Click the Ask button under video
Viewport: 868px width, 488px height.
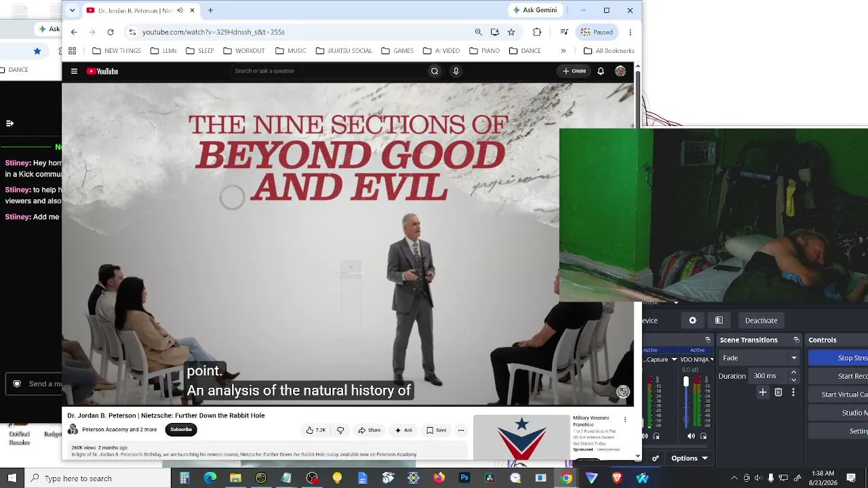403,430
